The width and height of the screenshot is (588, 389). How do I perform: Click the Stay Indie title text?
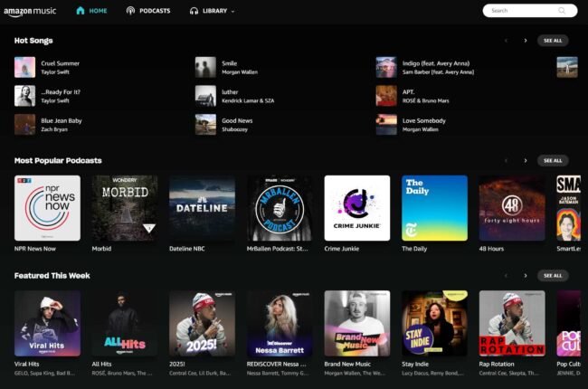415,364
